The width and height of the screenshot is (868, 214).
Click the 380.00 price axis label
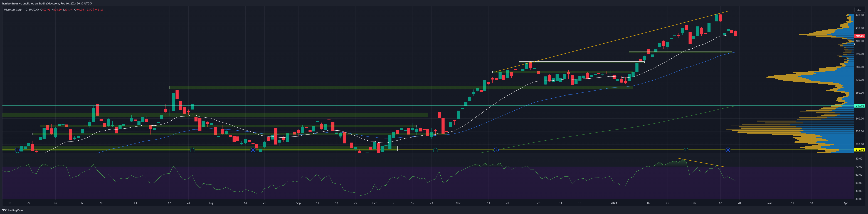coord(860,67)
